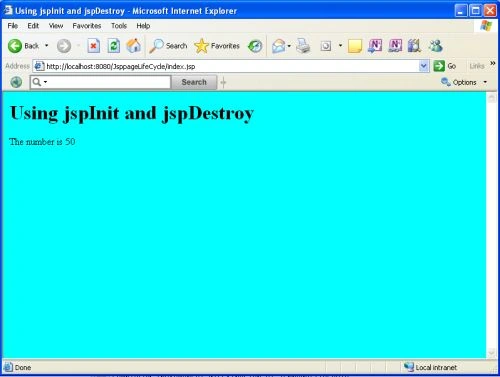Go to Home page icon
The width and height of the screenshot is (500, 377).
point(134,46)
